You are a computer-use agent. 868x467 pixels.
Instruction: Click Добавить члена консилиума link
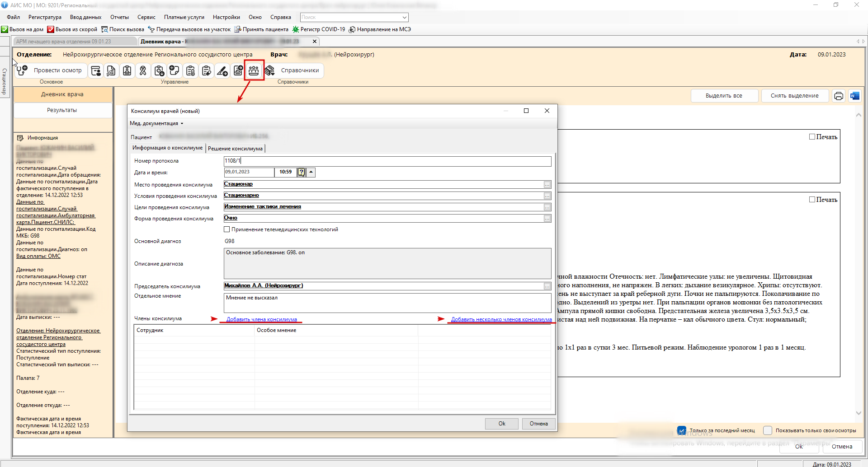coord(262,319)
